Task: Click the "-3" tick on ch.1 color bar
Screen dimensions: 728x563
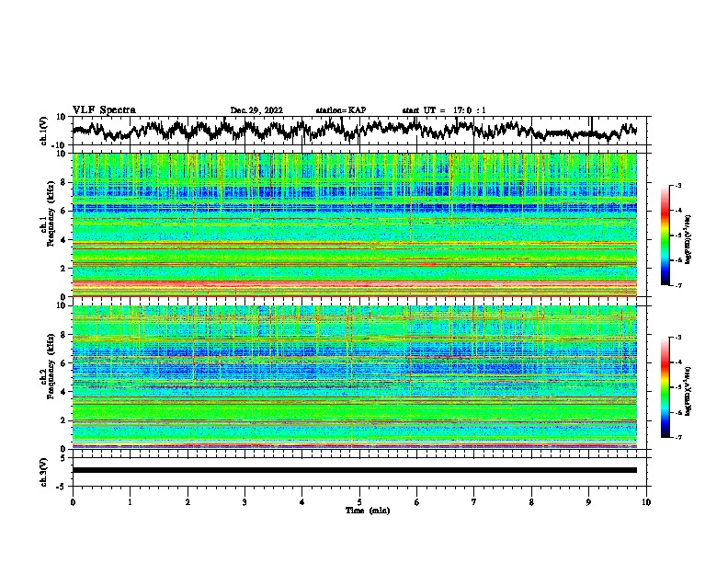Action: pos(677,185)
